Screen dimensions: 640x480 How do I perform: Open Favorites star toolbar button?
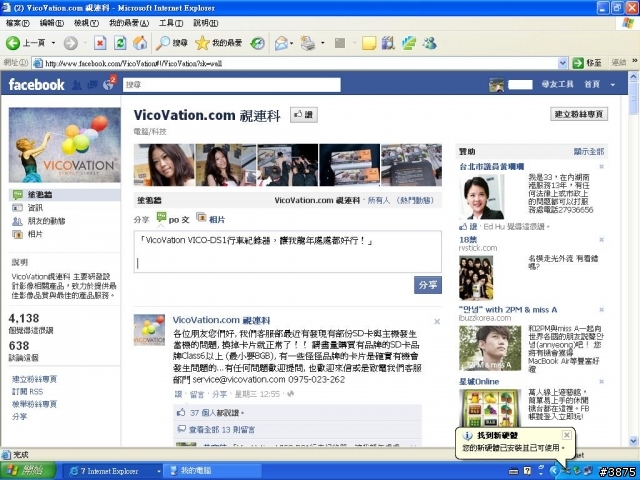(218, 43)
